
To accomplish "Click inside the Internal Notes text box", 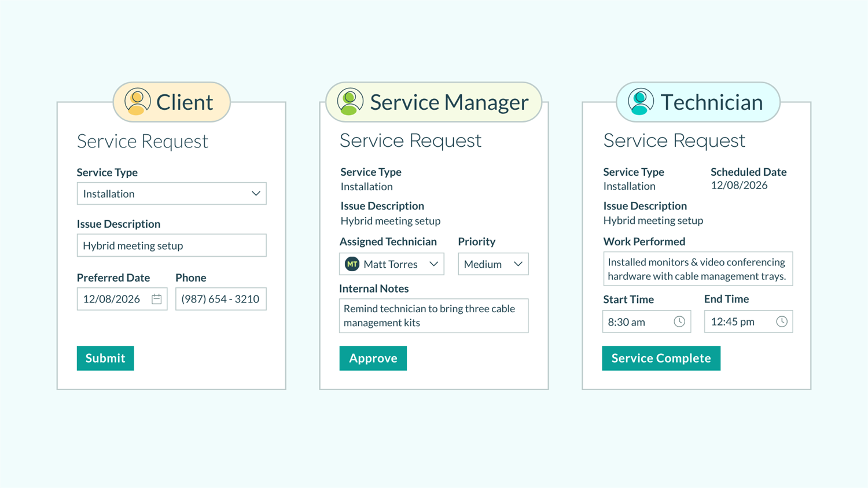I will tap(433, 316).
